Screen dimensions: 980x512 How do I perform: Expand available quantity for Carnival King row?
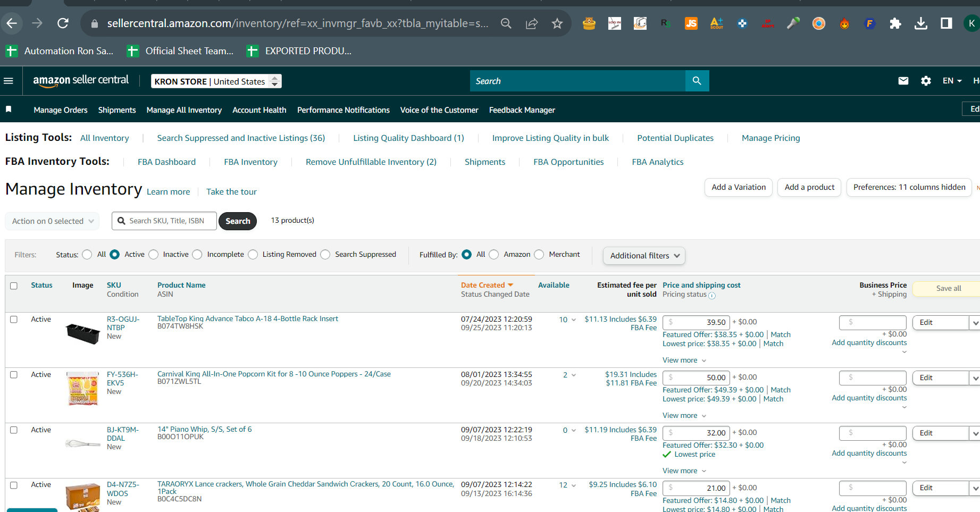tap(573, 375)
